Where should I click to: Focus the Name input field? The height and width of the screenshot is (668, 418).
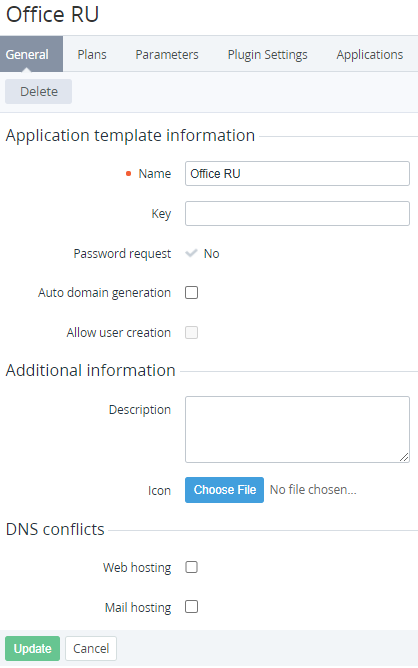tap(297, 173)
